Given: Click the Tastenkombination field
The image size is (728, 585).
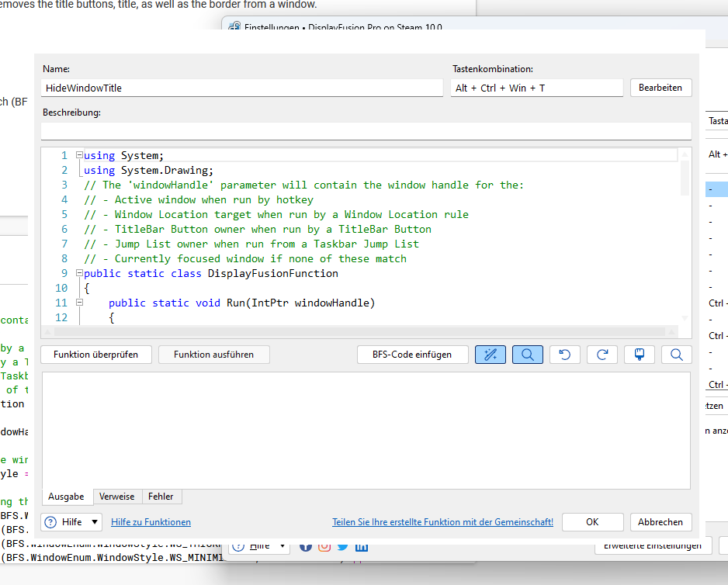Looking at the screenshot, I should point(537,88).
